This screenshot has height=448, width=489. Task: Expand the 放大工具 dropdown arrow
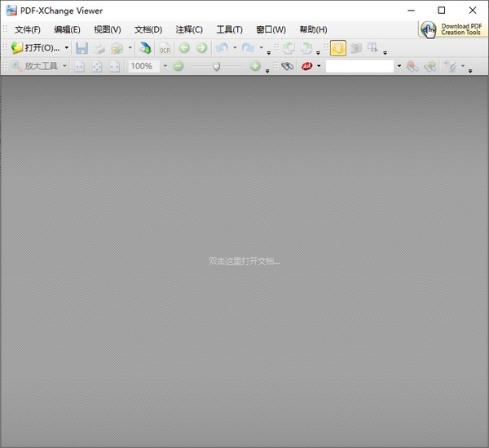[x=65, y=67]
